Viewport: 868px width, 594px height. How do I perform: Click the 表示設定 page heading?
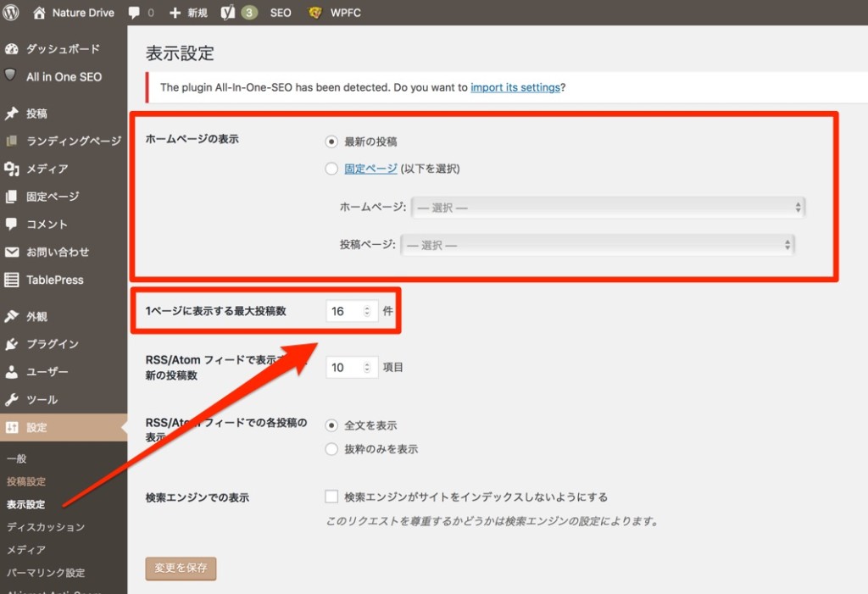click(180, 53)
